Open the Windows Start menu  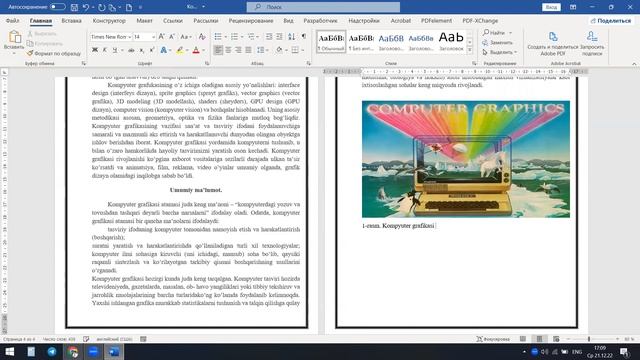9,351
